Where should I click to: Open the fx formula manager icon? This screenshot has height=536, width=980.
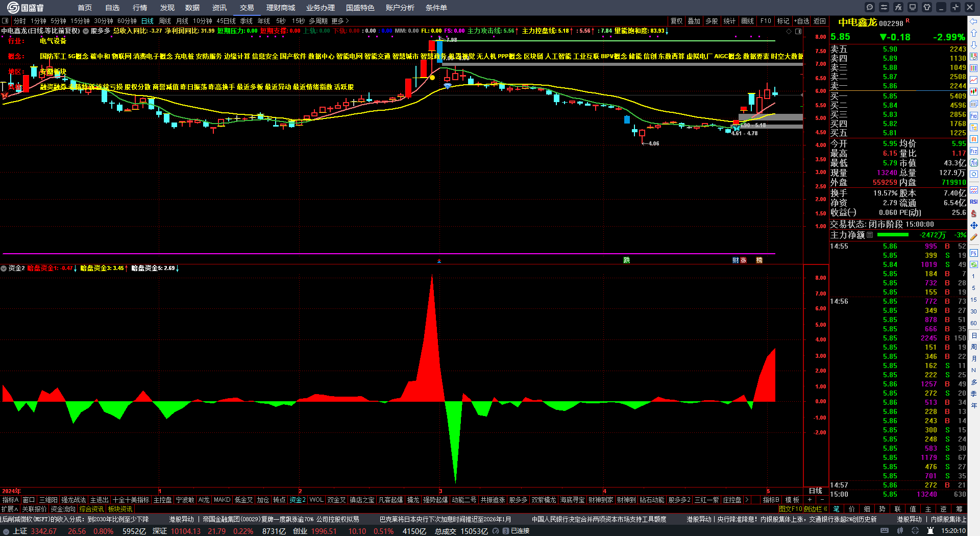(x=898, y=7)
